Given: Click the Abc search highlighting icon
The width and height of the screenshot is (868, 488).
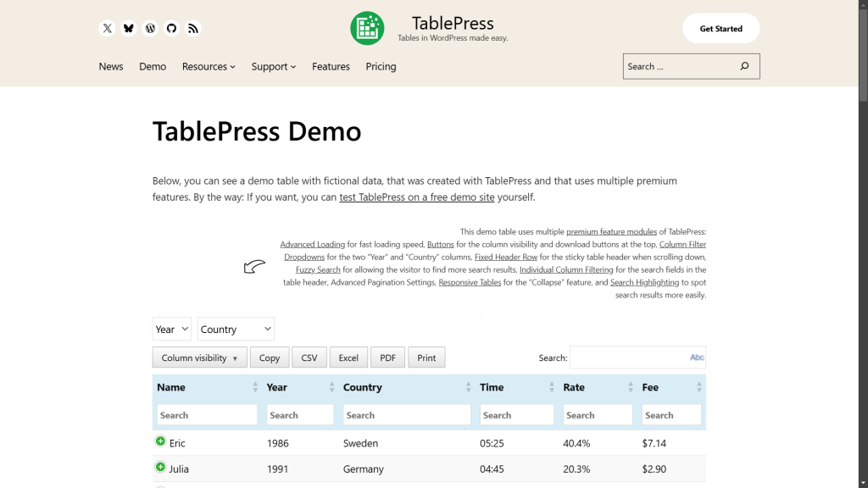Looking at the screenshot, I should 695,357.
